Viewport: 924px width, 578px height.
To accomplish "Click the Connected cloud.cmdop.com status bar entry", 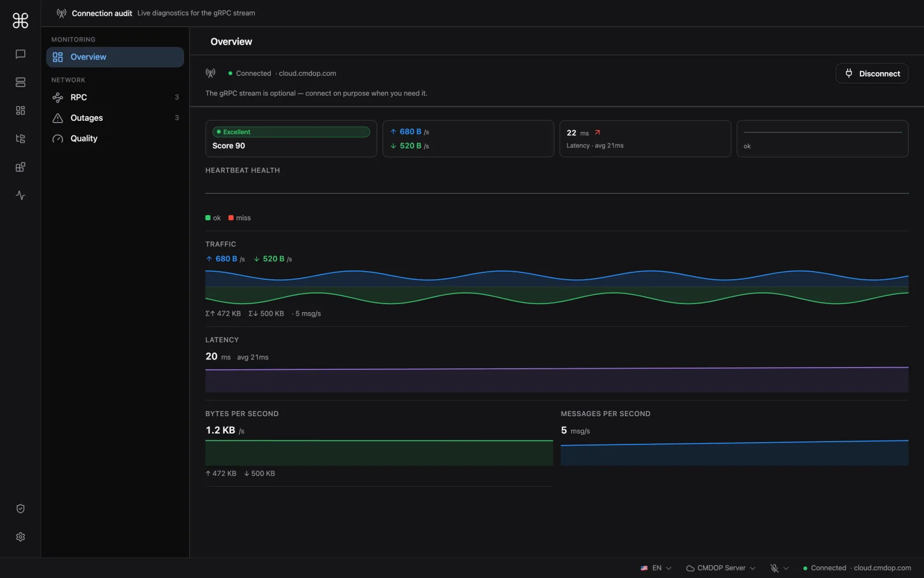I will point(857,568).
